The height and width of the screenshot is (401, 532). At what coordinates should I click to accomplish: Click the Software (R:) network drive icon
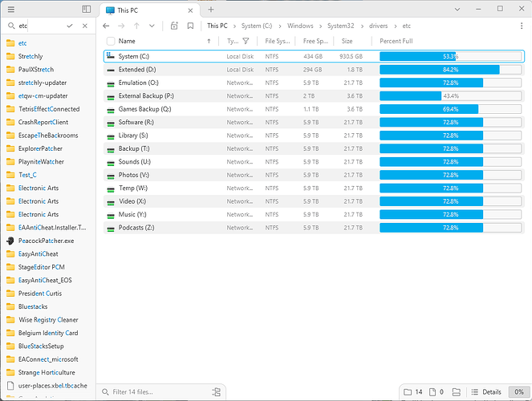[x=111, y=123]
